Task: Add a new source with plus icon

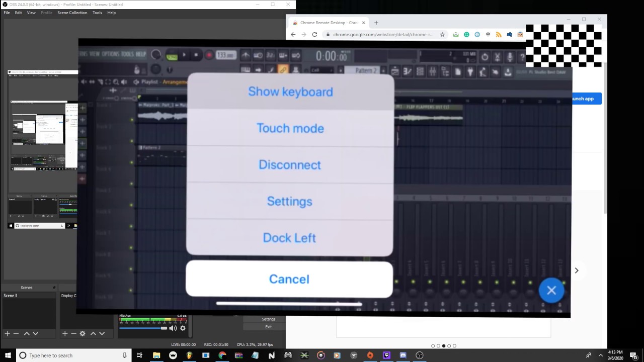Action: click(64, 333)
